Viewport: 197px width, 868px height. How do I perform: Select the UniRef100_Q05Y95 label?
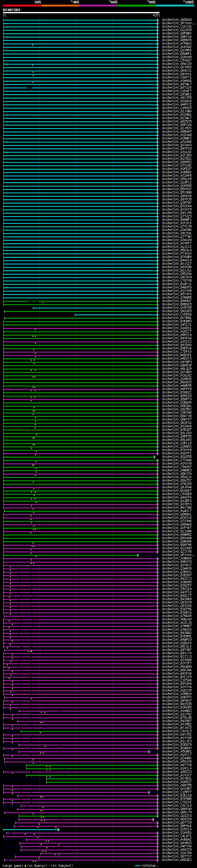177,308
